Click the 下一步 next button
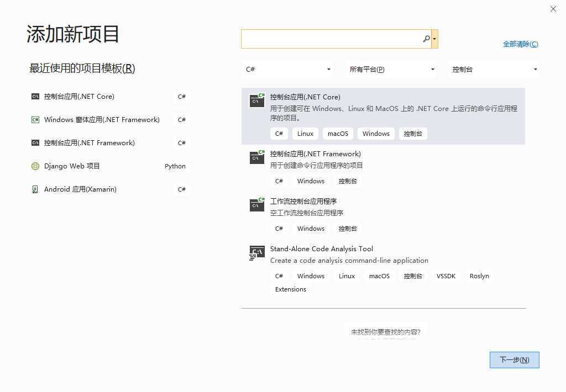566x392 pixels. [x=515, y=360]
